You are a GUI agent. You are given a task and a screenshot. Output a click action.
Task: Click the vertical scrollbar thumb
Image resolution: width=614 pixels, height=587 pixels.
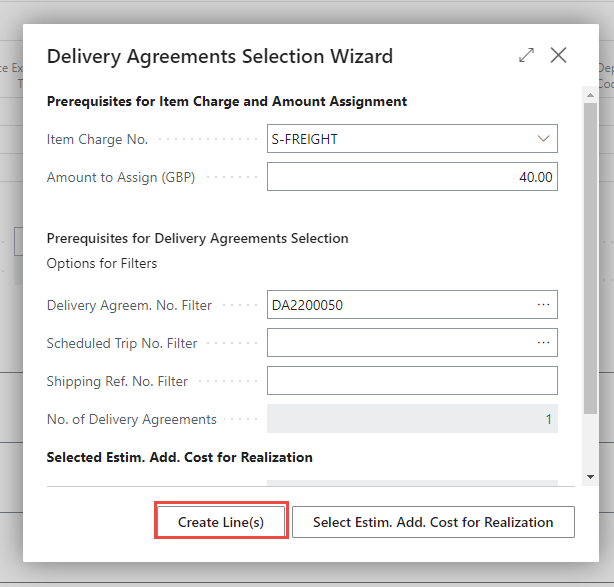pyautogui.click(x=591, y=258)
